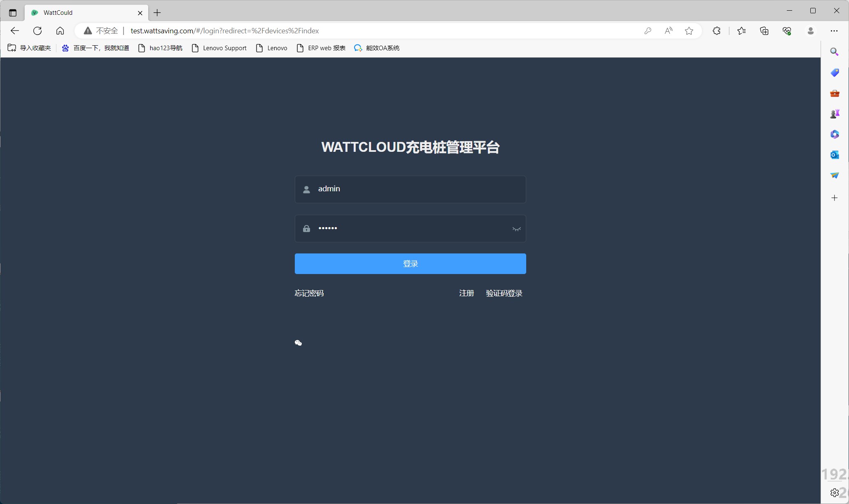Open saved password key icon
849x504 pixels.
click(x=648, y=31)
